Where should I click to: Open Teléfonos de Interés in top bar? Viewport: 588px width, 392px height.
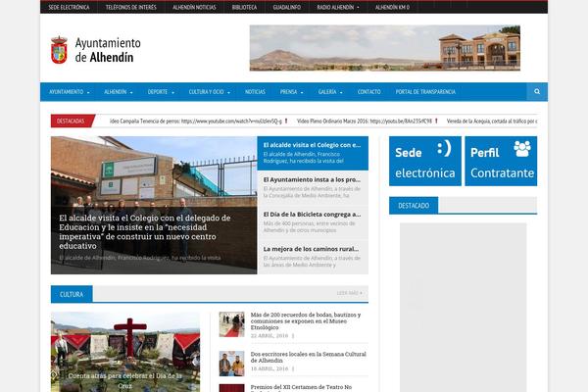click(131, 7)
